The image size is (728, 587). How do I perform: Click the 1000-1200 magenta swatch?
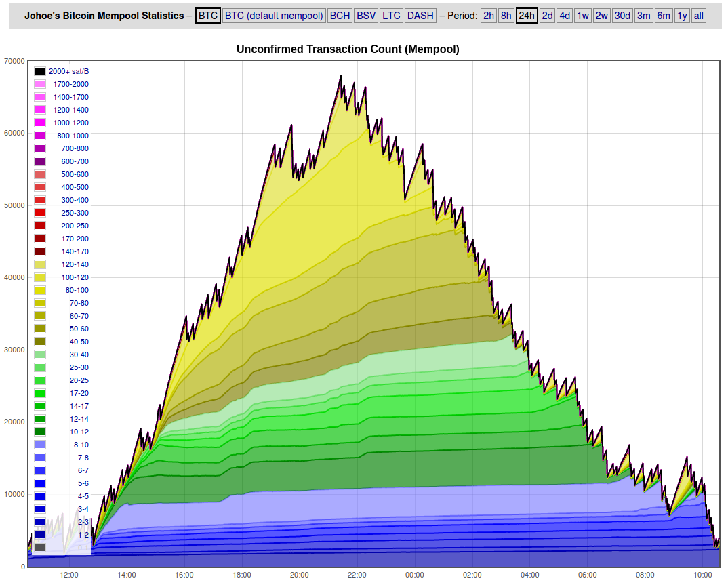(x=40, y=123)
